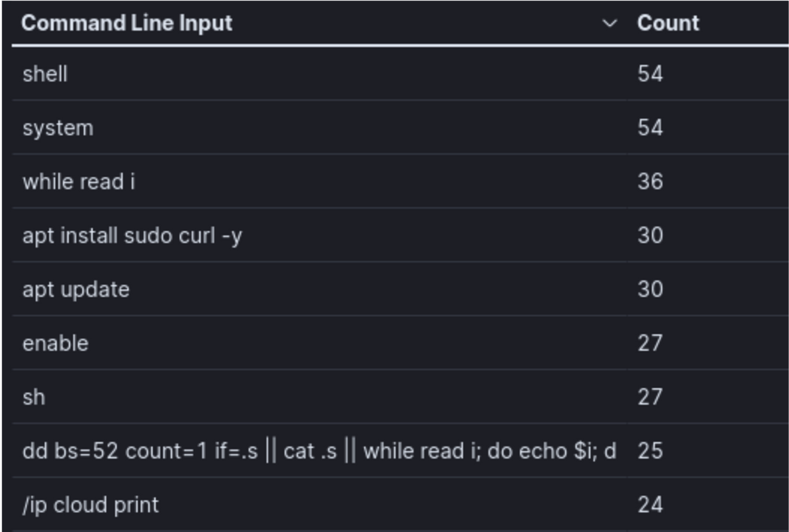789x532 pixels.
Task: Click the sort chevron next to Command Line Input
Action: coord(609,23)
